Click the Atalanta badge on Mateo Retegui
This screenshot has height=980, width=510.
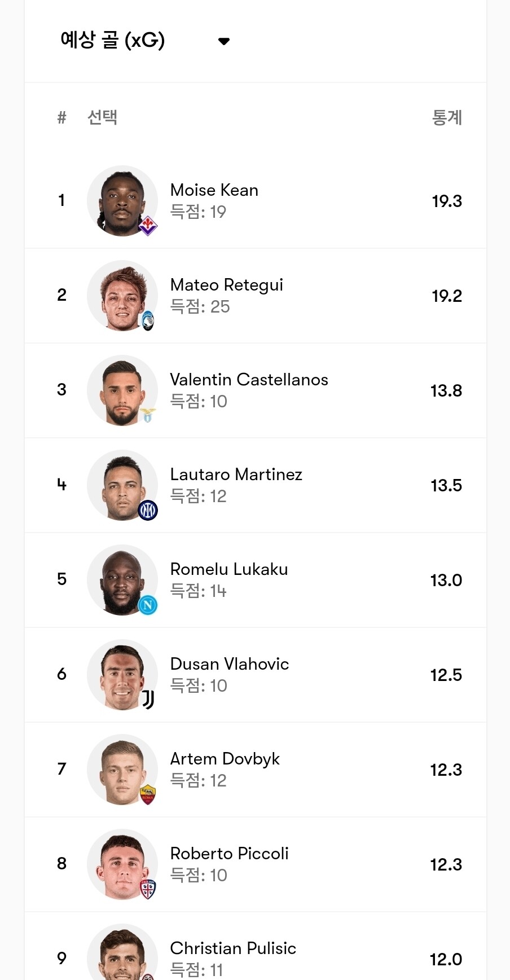pos(148,320)
